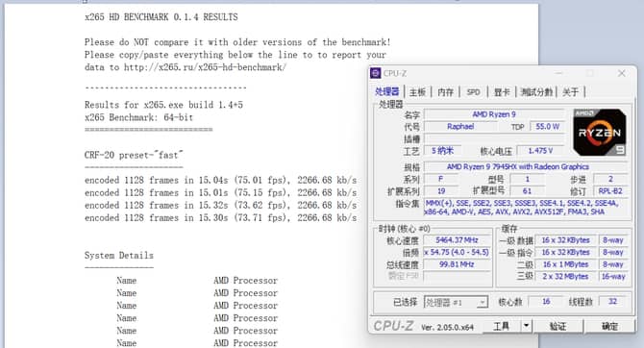The image size is (644, 348).
Task: Click the 扩展型号 value 61
Action: [x=527, y=191]
